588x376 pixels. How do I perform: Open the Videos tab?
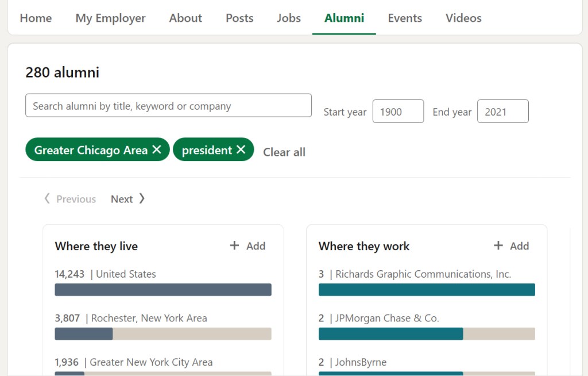click(463, 18)
